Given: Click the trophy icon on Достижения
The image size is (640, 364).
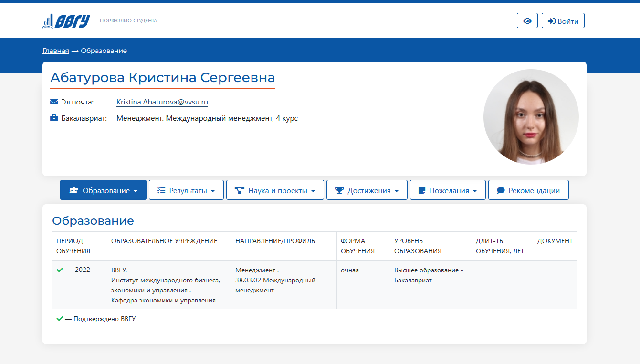Looking at the screenshot, I should (x=339, y=190).
